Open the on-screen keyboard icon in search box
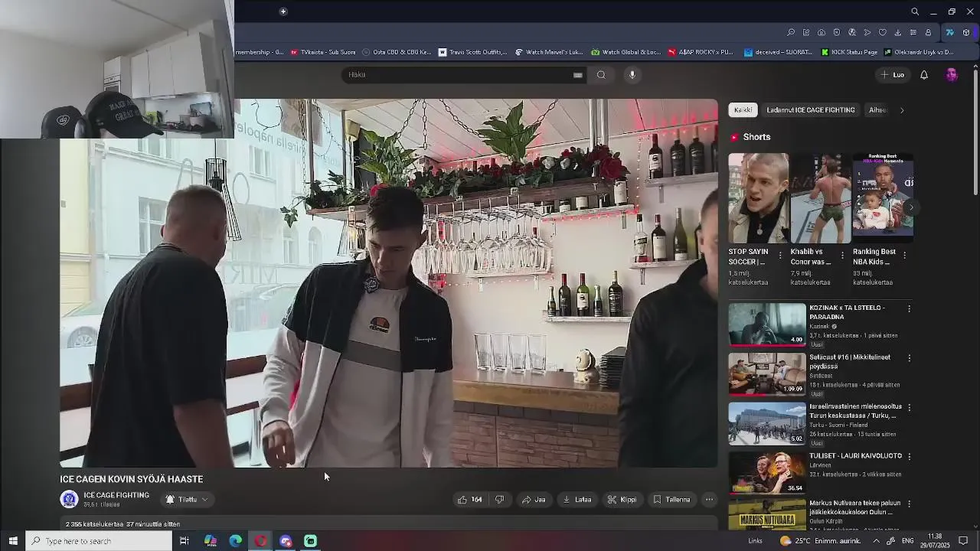 coord(577,75)
